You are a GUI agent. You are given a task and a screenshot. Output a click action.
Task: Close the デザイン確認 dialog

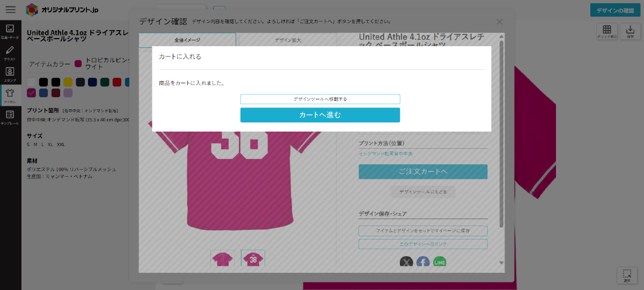point(499,22)
